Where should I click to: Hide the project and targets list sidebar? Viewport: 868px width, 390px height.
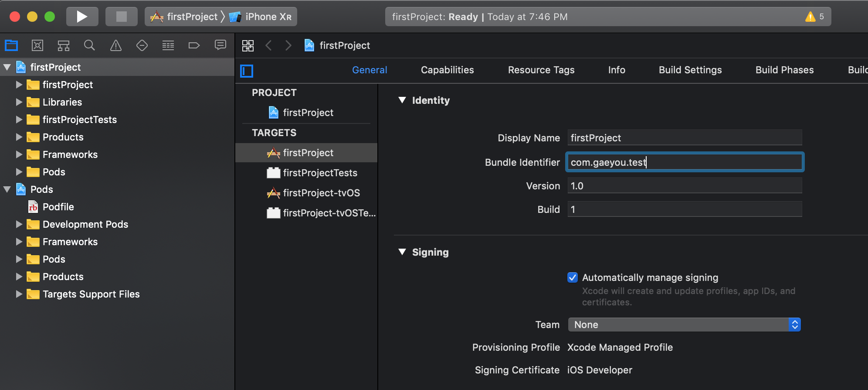click(x=247, y=71)
